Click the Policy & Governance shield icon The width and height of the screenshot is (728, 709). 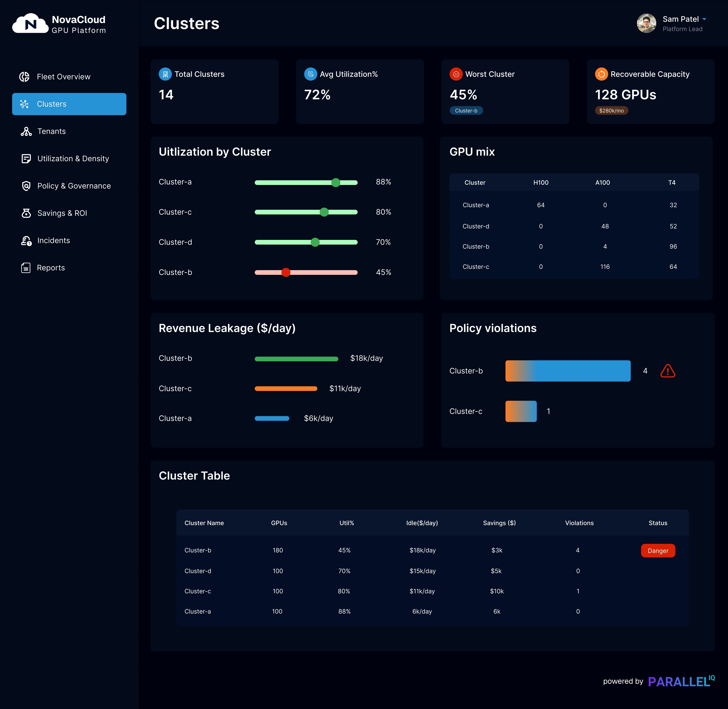pos(26,186)
